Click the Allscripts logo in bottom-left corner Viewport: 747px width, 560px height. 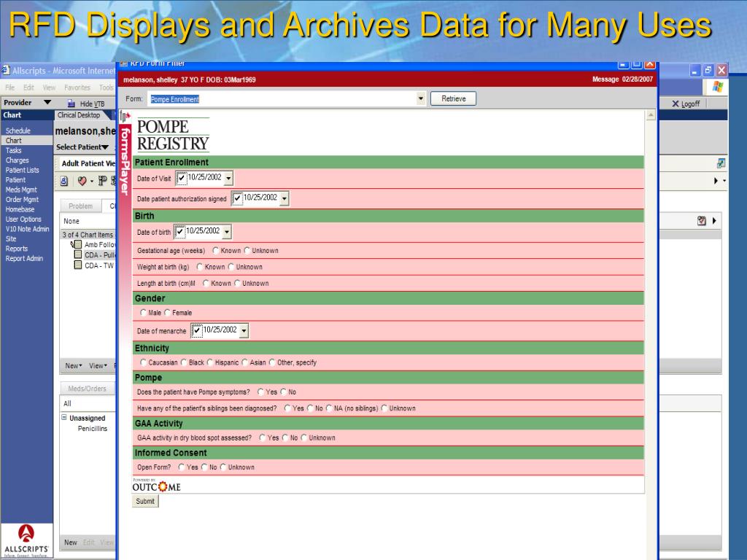coord(26,540)
